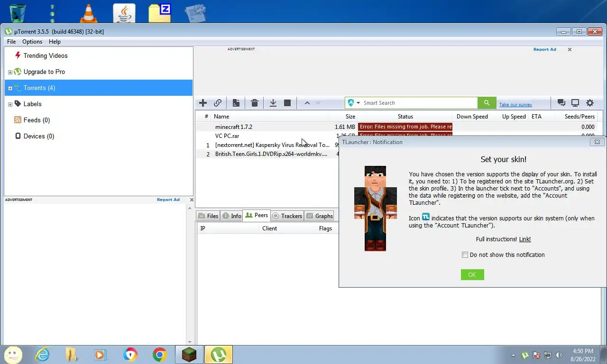Image resolution: width=607 pixels, height=364 pixels.
Task: Open VLC media player desktop icon
Action: tap(88, 13)
